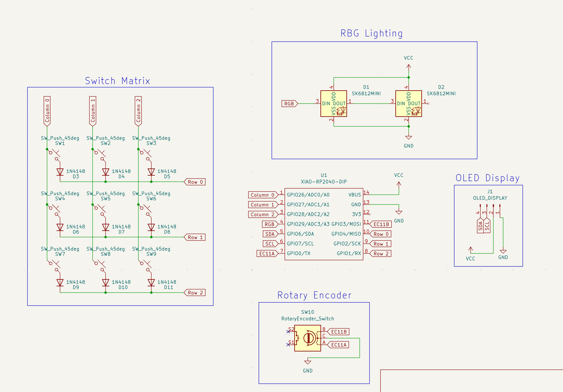Select the EC11A label at U1 pin 7
563x392 pixels.
tap(267, 254)
